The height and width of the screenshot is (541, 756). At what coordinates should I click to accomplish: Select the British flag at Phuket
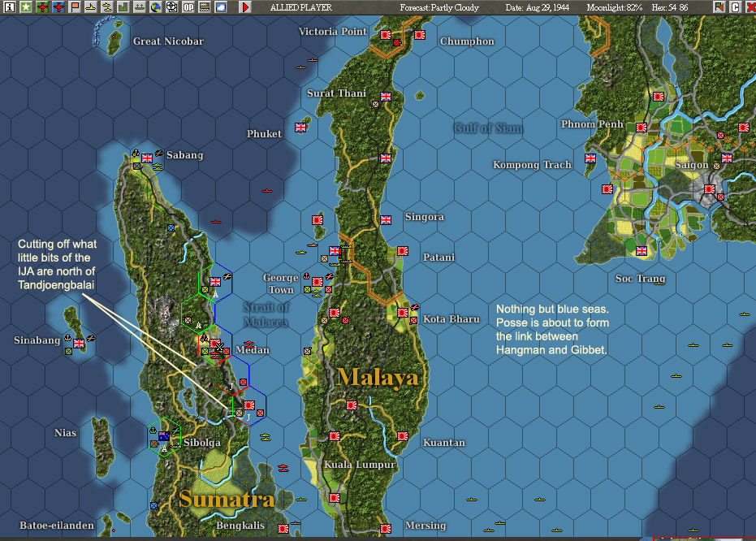coord(300,128)
